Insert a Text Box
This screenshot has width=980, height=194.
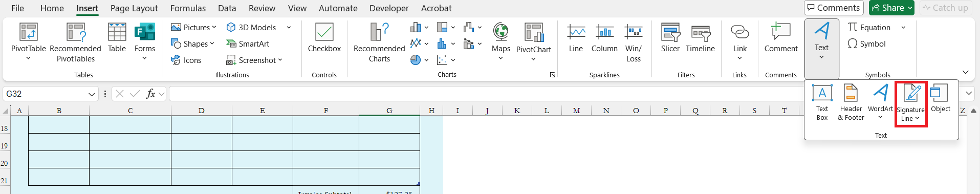(822, 103)
